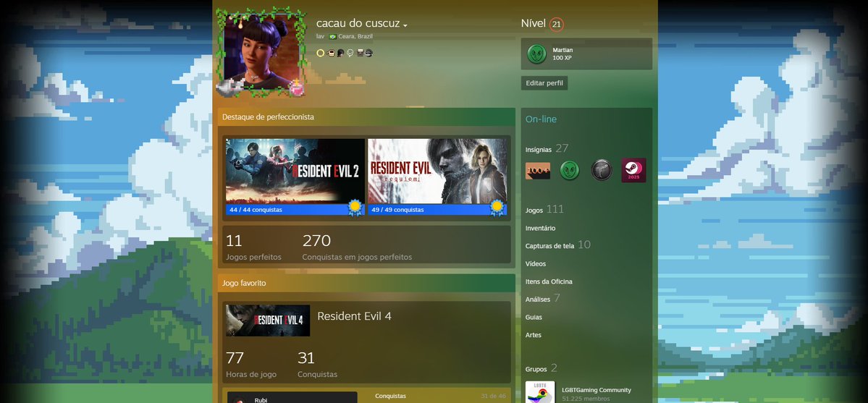Open the Vídeos link
The height and width of the screenshot is (403, 868).
tap(535, 263)
